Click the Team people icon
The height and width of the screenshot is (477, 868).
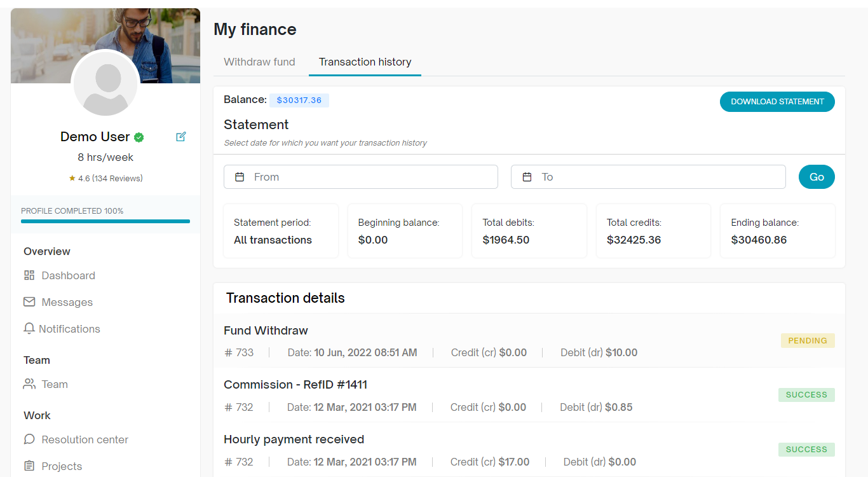(x=29, y=384)
